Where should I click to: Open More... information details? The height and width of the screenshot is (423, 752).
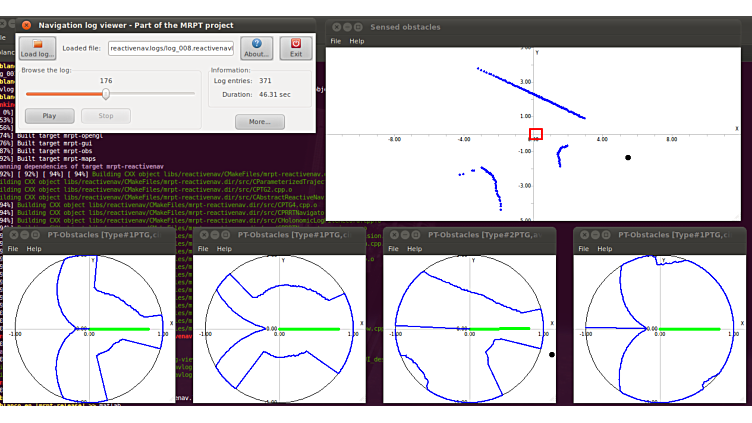(260, 122)
